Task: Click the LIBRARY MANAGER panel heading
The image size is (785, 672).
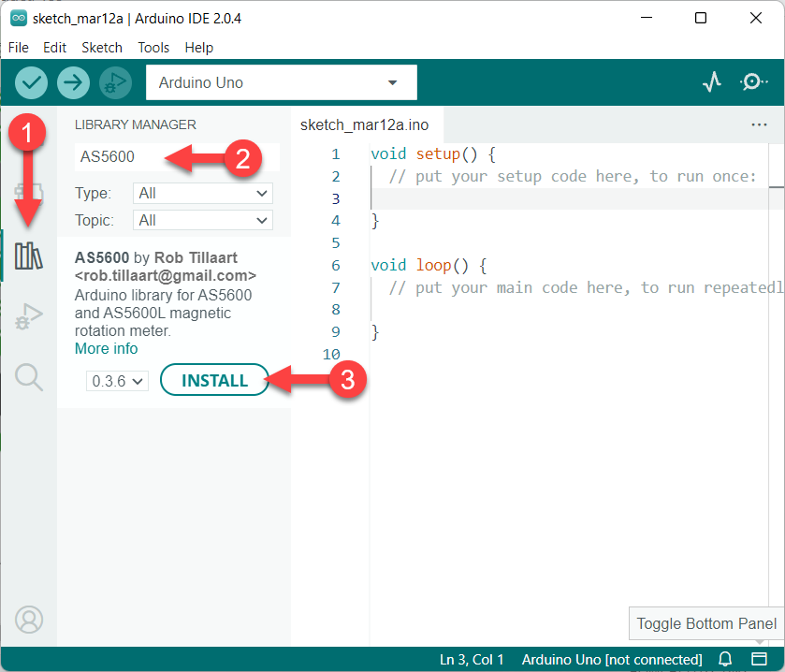Action: [135, 124]
